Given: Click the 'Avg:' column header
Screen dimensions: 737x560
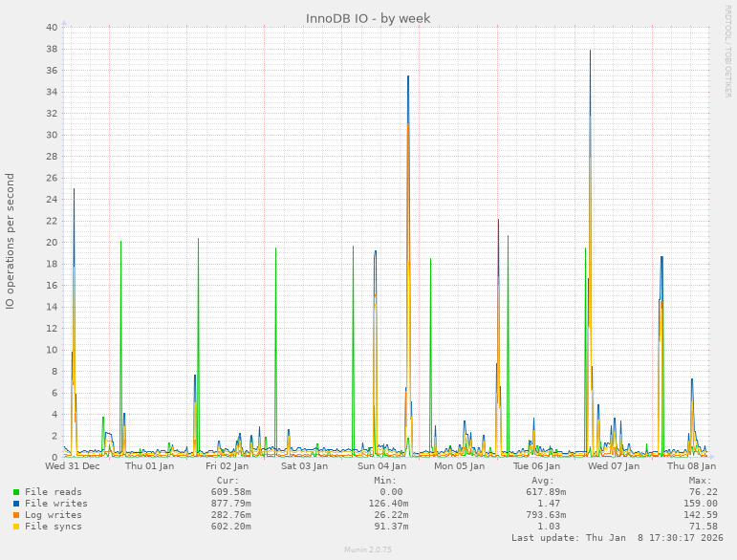Looking at the screenshot, I should [x=543, y=481].
